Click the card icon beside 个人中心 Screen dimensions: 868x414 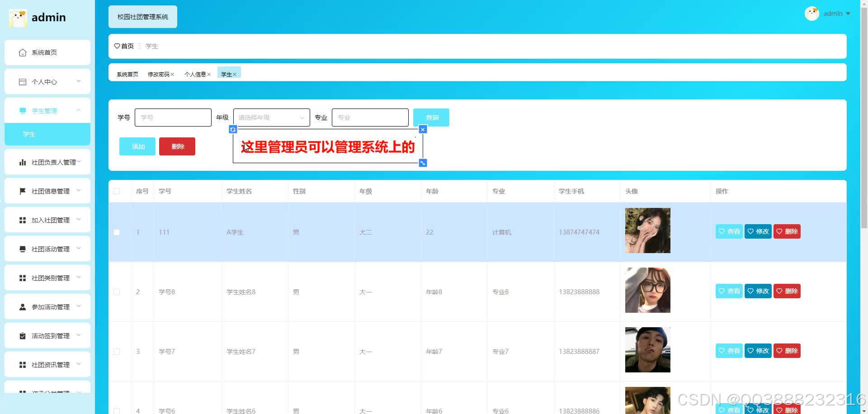(x=23, y=82)
